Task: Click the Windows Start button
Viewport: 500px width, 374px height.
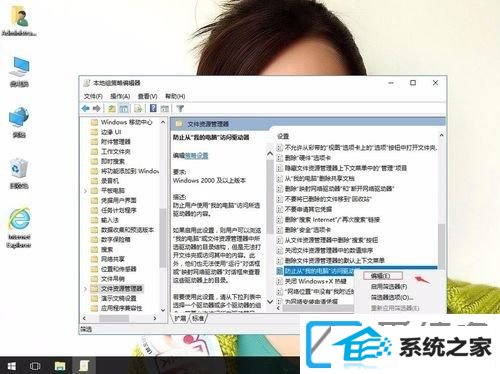Action: tap(12, 366)
